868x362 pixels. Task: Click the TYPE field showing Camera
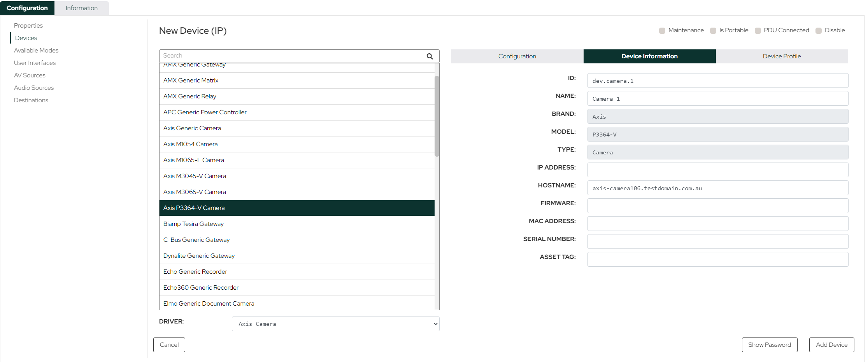pos(718,152)
